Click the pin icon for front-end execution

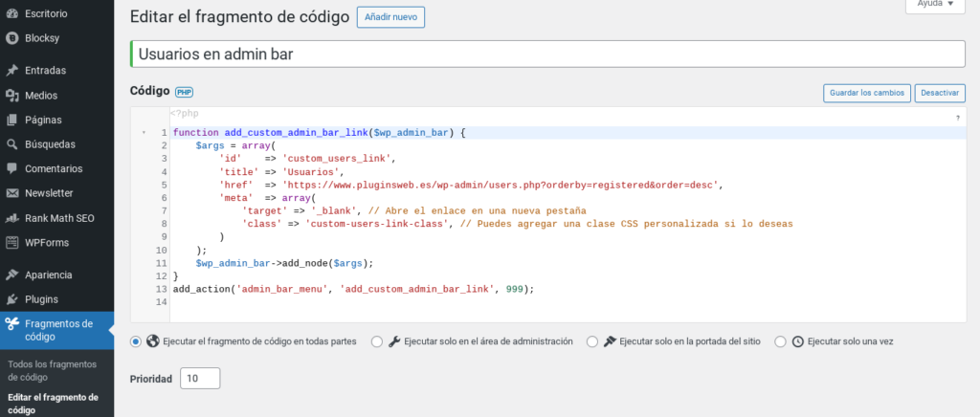610,341
